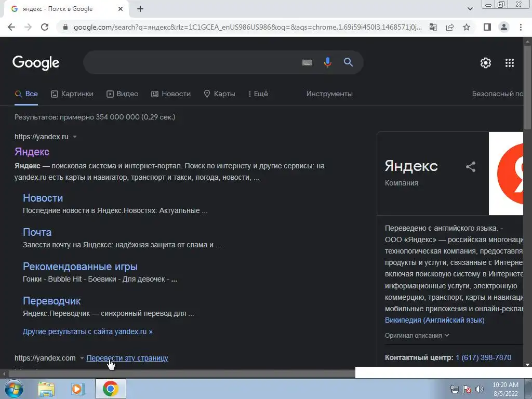Bookmark this page with the star icon
This screenshot has width=532, height=399.
[x=467, y=27]
